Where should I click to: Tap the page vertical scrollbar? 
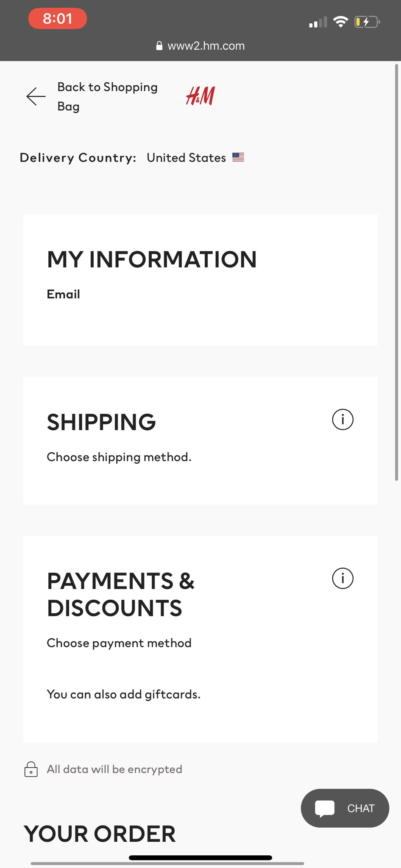(397, 272)
